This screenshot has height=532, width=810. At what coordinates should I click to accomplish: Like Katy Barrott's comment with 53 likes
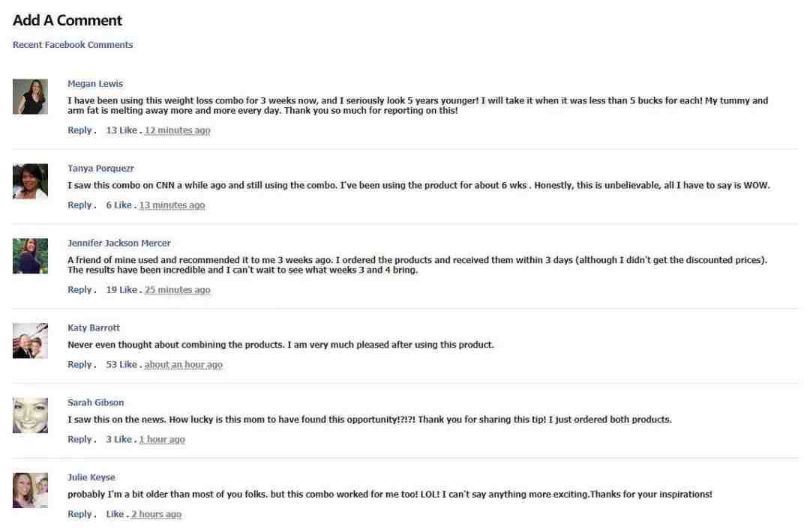pos(128,364)
